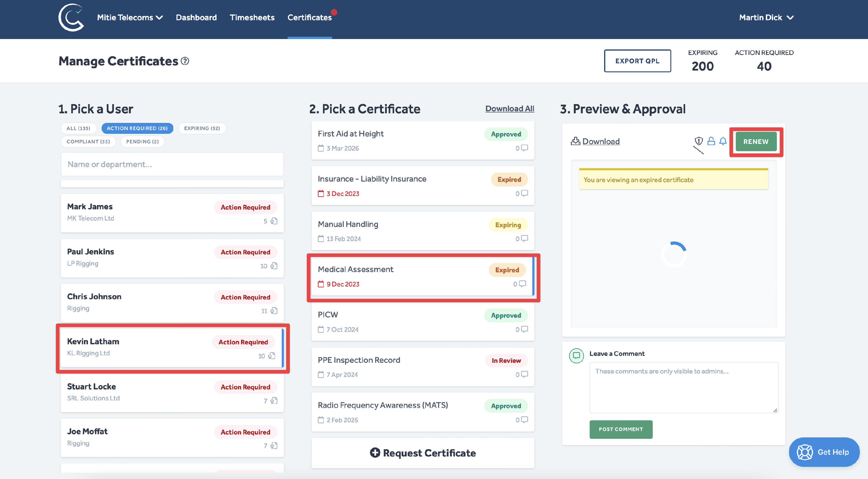Switch to the Pending (2) filter

(x=142, y=141)
